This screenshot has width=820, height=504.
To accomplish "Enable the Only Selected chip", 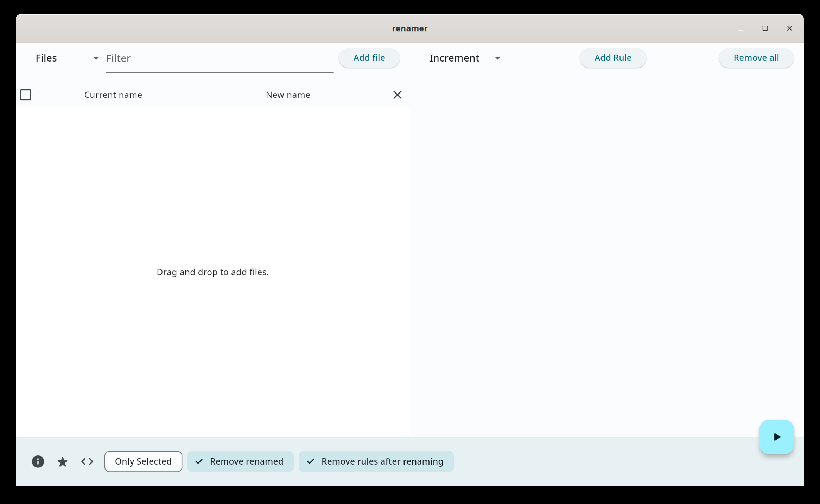I will click(143, 461).
